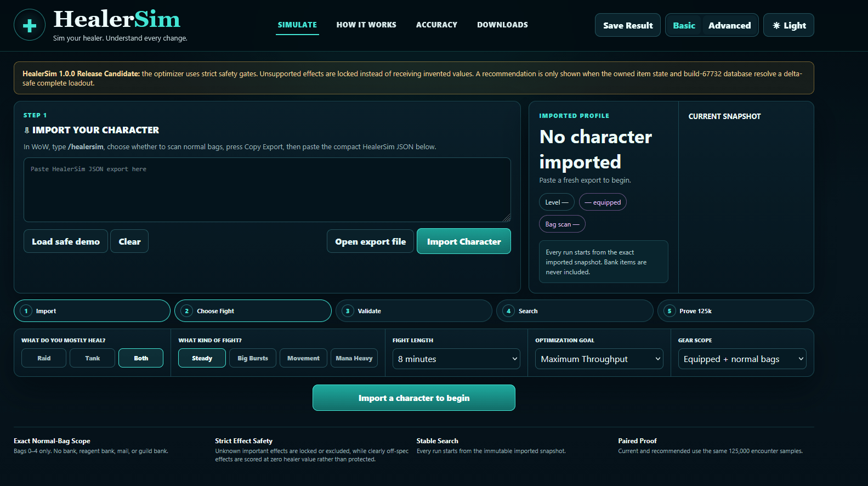Image resolution: width=868 pixels, height=486 pixels.
Task: Go to the Validate step
Action: 414,311
